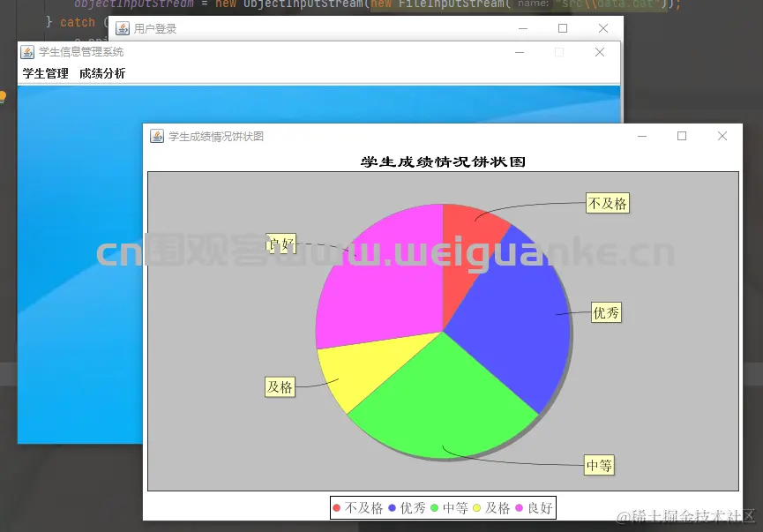Minimize the 用户登录 window
The width and height of the screenshot is (763, 532).
pyautogui.click(x=523, y=28)
